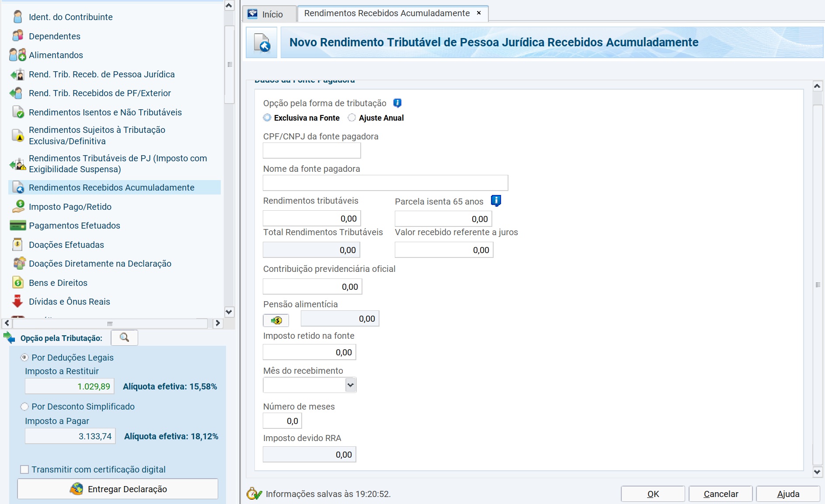Click info icon beside Parcela isenta 65 anos
825x504 pixels.
click(x=496, y=201)
